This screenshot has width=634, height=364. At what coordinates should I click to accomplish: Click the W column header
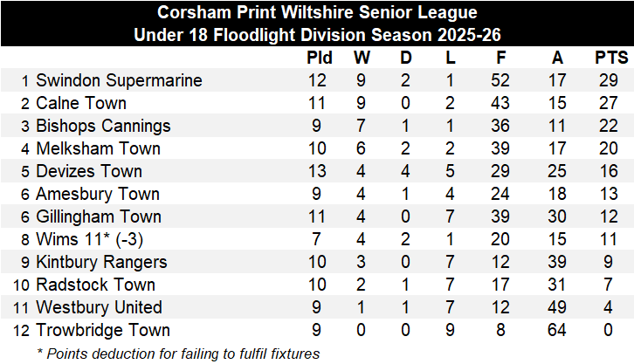coord(362,58)
